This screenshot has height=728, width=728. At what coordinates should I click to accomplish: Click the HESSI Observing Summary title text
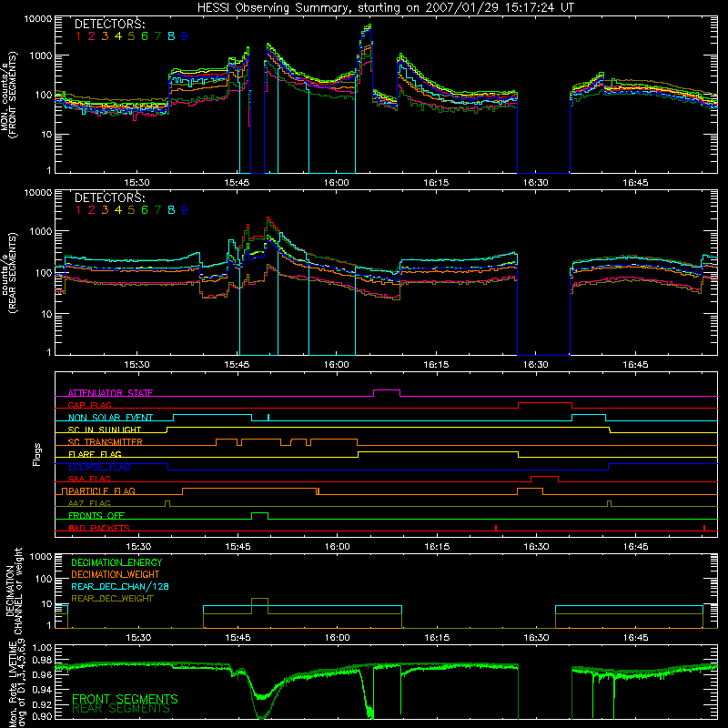click(x=385, y=8)
